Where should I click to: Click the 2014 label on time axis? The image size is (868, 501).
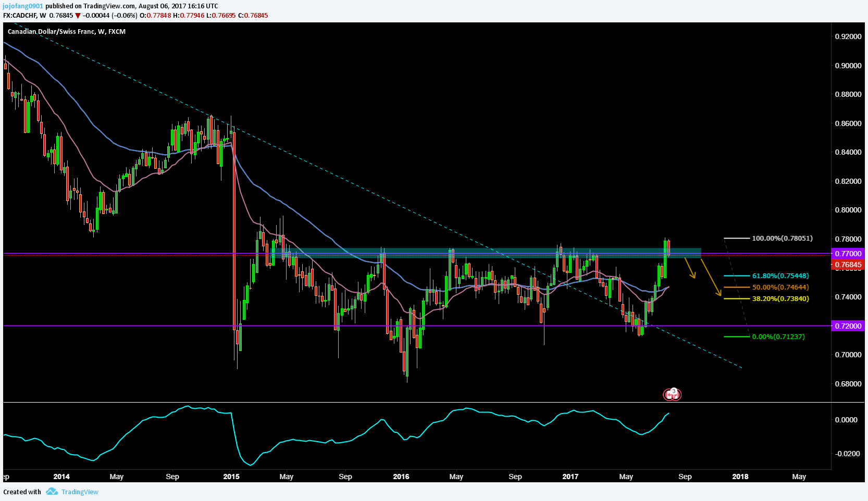61,477
